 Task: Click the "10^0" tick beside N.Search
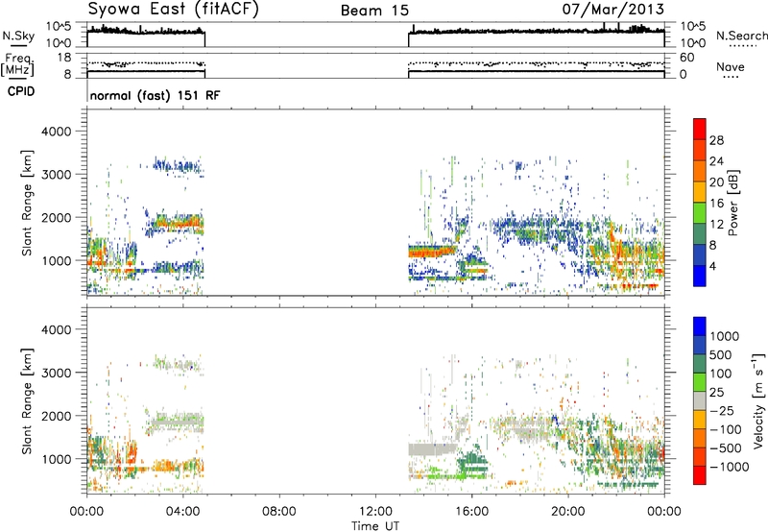pyautogui.click(x=693, y=43)
